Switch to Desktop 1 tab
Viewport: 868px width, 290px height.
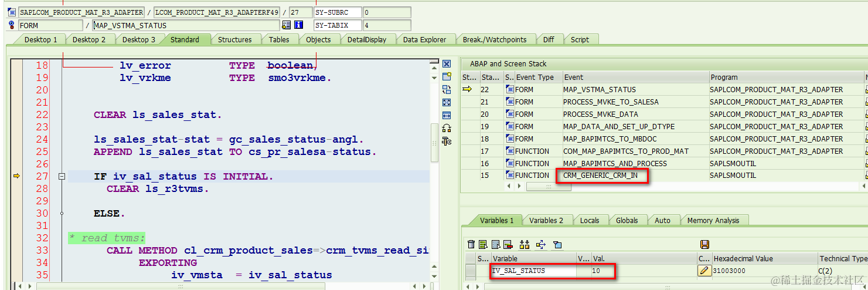(x=40, y=39)
